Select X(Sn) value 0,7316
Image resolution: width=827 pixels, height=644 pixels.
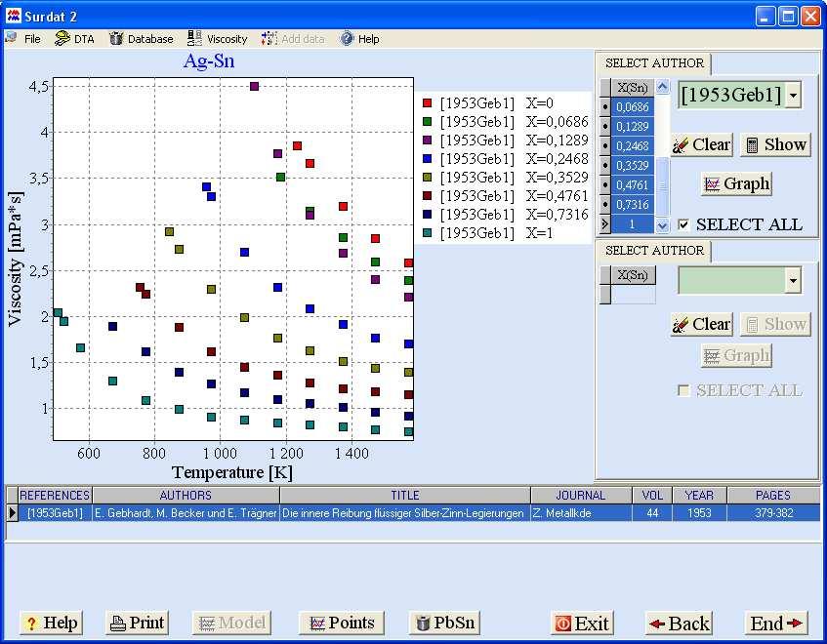point(633,205)
